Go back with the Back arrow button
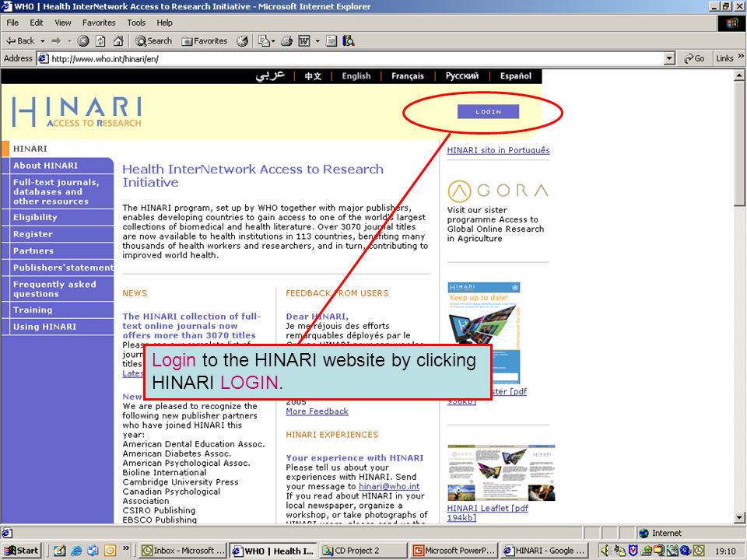This screenshot has width=747, height=560. pyautogui.click(x=20, y=41)
